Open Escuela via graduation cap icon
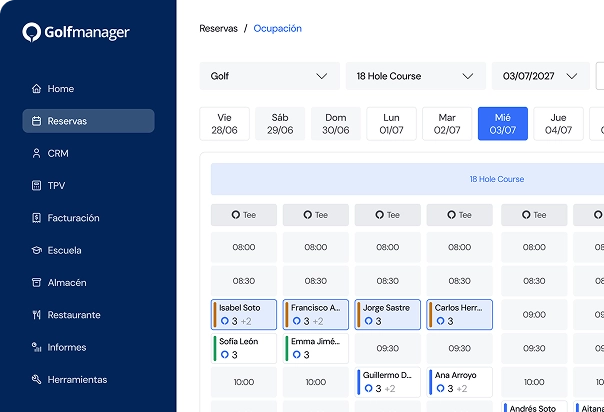The width and height of the screenshot is (604, 412). [x=36, y=250]
